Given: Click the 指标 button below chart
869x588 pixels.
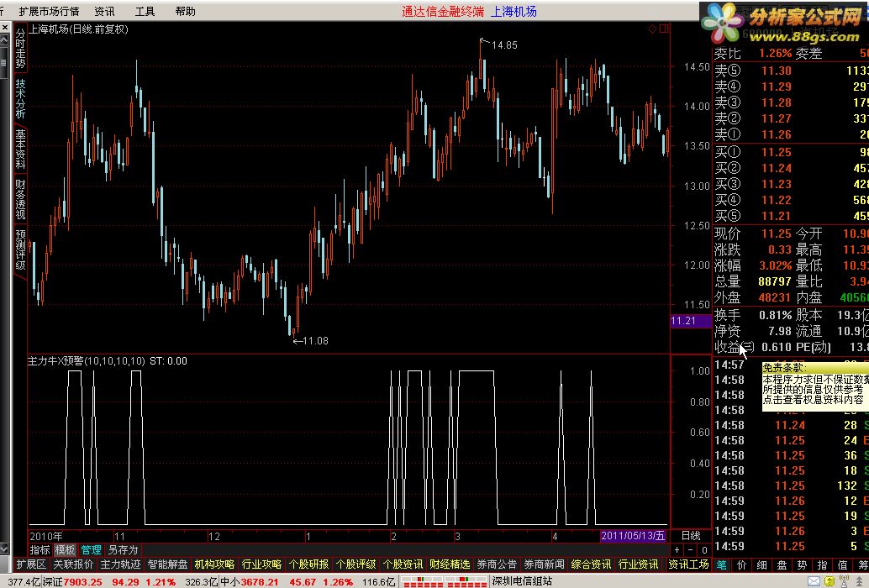Looking at the screenshot, I should pyautogui.click(x=39, y=550).
